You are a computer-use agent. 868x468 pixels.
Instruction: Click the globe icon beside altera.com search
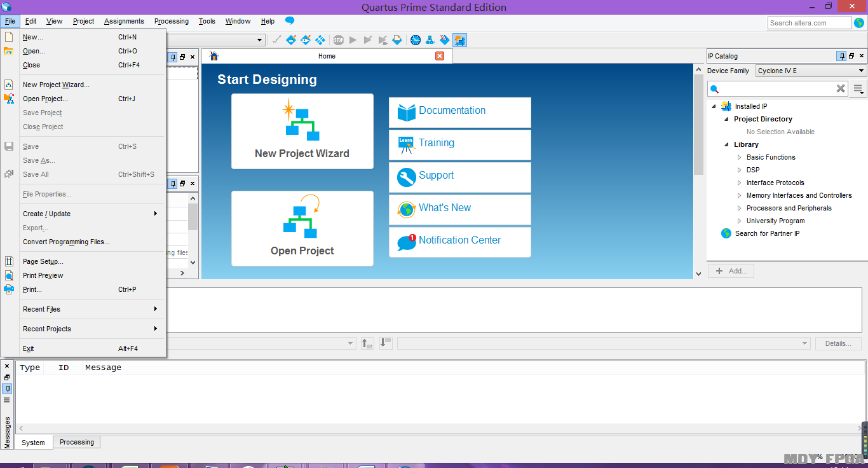[x=859, y=23]
